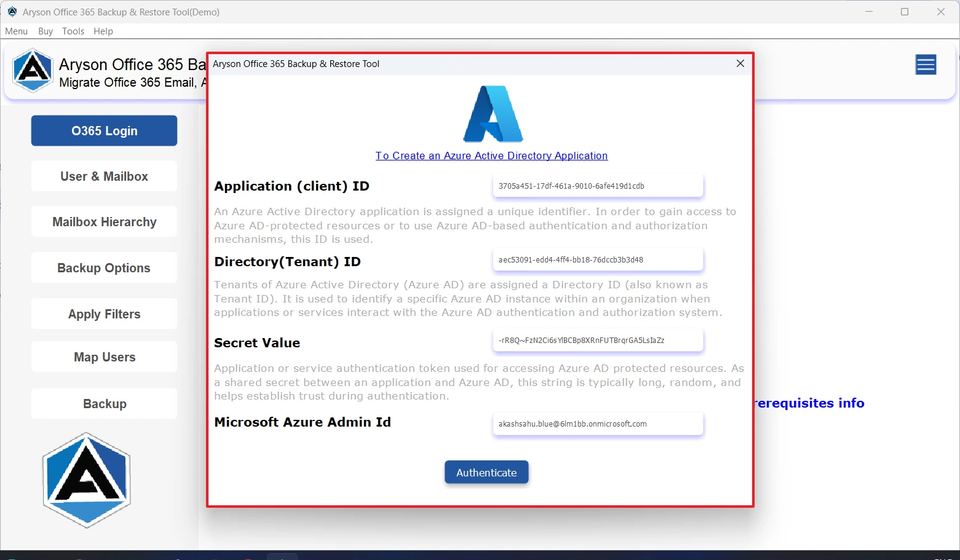The image size is (960, 560).
Task: Click the hamburger menu icon in header
Action: 926,65
